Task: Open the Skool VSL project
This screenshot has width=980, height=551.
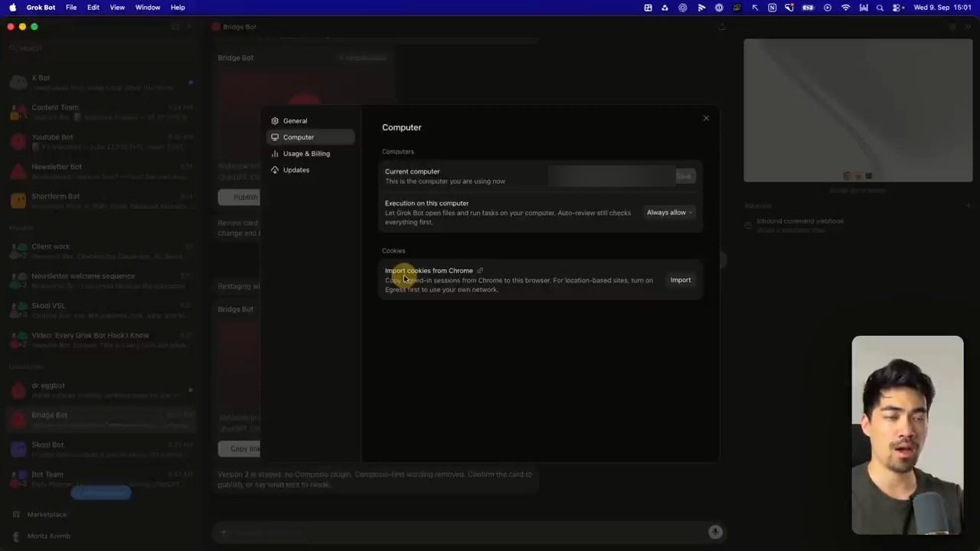Action: (x=101, y=310)
